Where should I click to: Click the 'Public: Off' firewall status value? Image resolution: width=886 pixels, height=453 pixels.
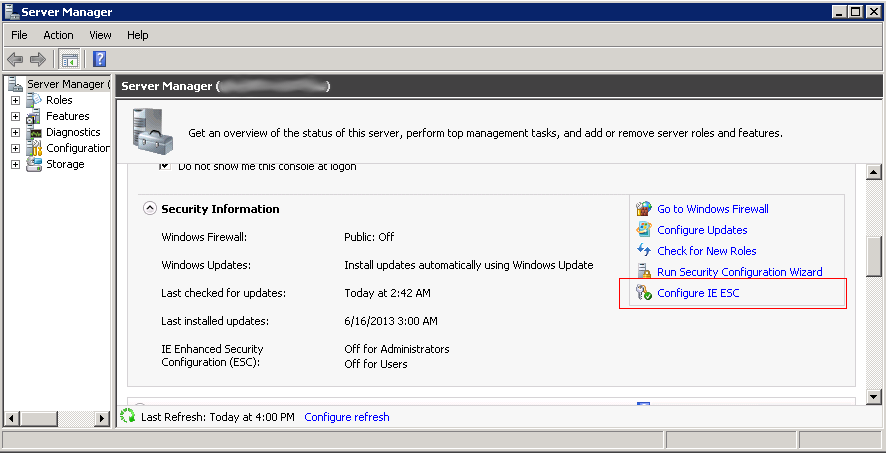tap(369, 237)
